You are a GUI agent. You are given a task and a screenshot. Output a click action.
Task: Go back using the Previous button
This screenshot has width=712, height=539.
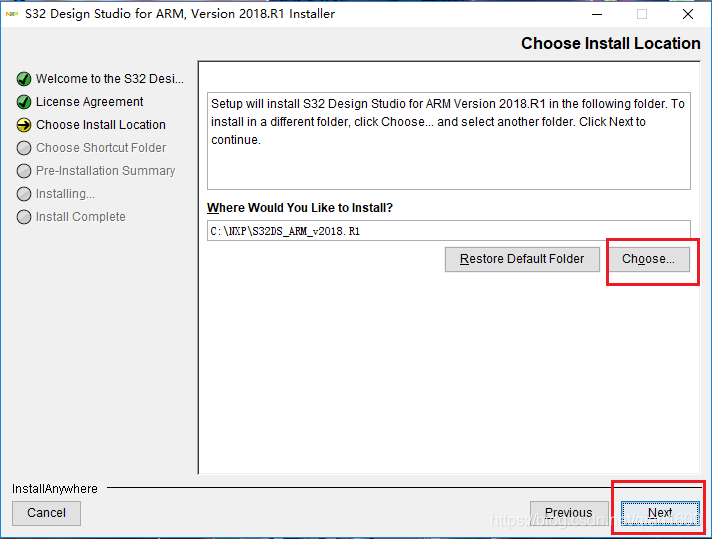pyautogui.click(x=568, y=513)
